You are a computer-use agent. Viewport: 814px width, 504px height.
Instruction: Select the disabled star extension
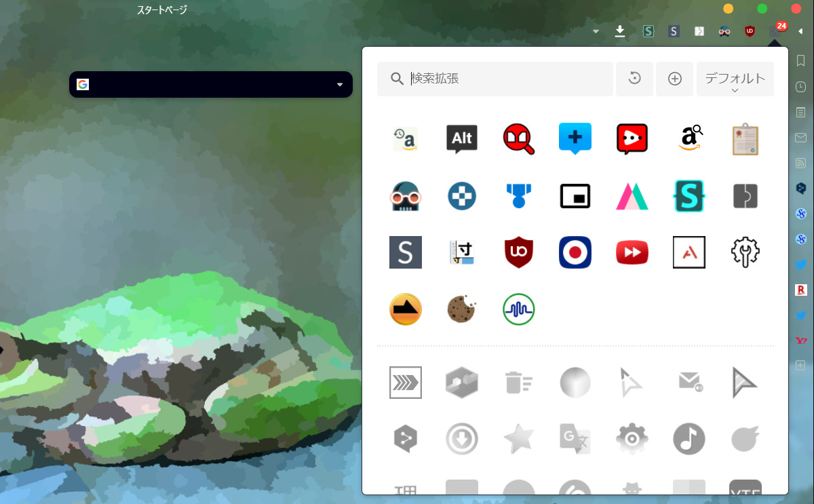(x=519, y=440)
